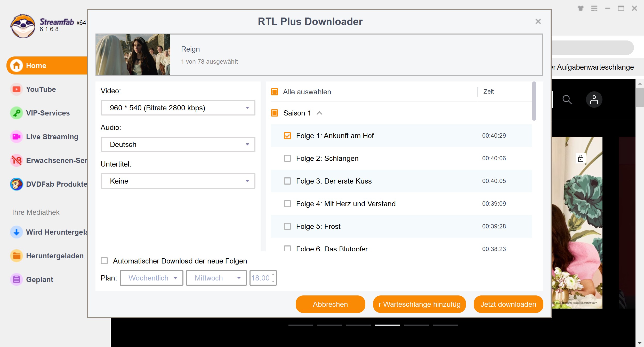Image resolution: width=644 pixels, height=347 pixels.
Task: Click the 18:00 time field
Action: click(x=261, y=278)
